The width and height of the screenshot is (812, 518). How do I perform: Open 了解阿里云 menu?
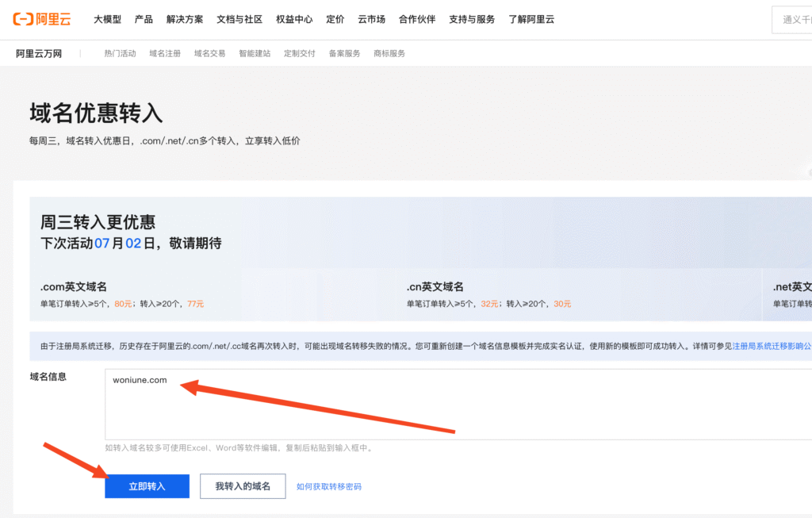coord(531,19)
